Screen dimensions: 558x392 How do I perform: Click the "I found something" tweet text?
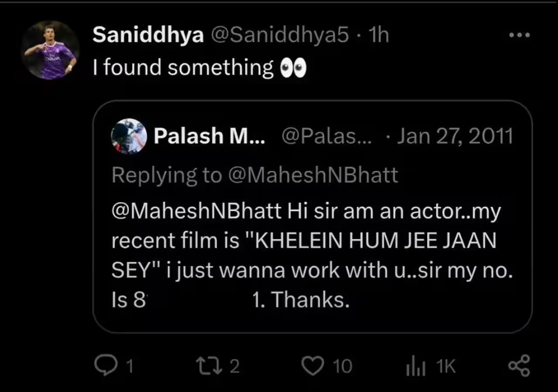point(183,68)
